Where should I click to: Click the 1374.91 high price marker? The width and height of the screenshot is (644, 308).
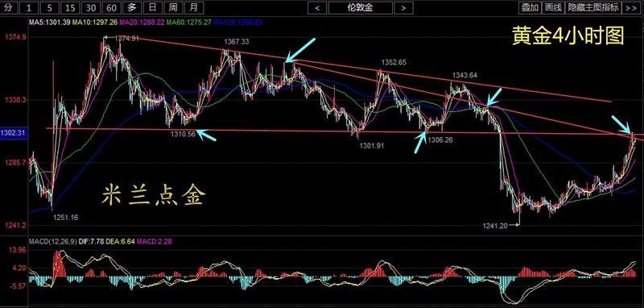point(126,38)
